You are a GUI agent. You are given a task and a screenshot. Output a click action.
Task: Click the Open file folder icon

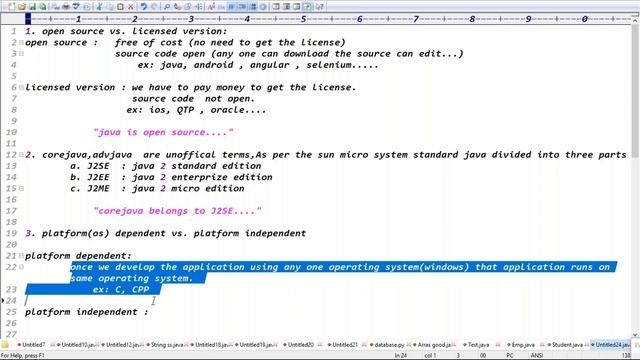(x=22, y=7)
